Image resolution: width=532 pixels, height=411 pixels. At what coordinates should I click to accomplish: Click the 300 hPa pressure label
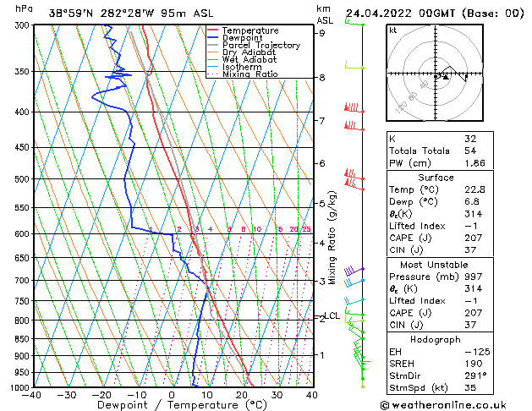click(24, 25)
